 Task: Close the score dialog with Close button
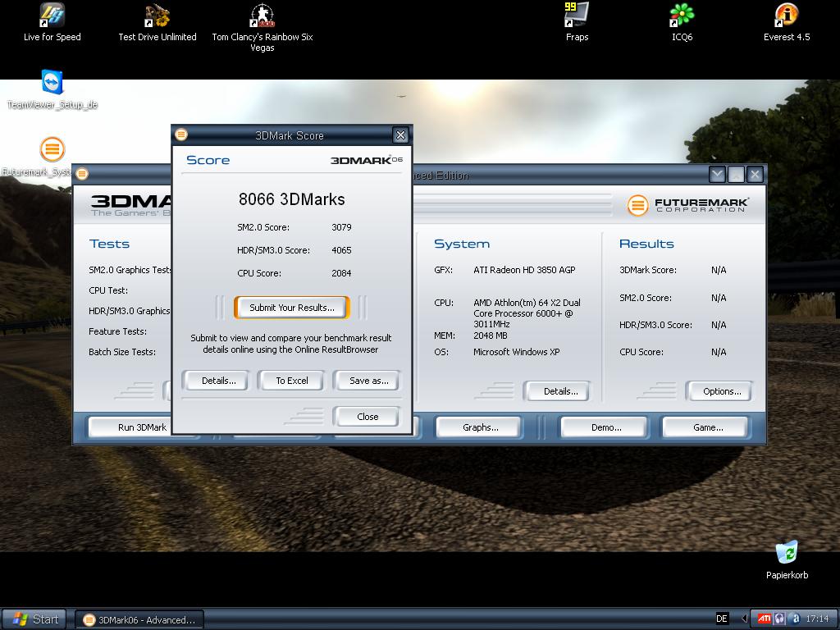pyautogui.click(x=367, y=417)
